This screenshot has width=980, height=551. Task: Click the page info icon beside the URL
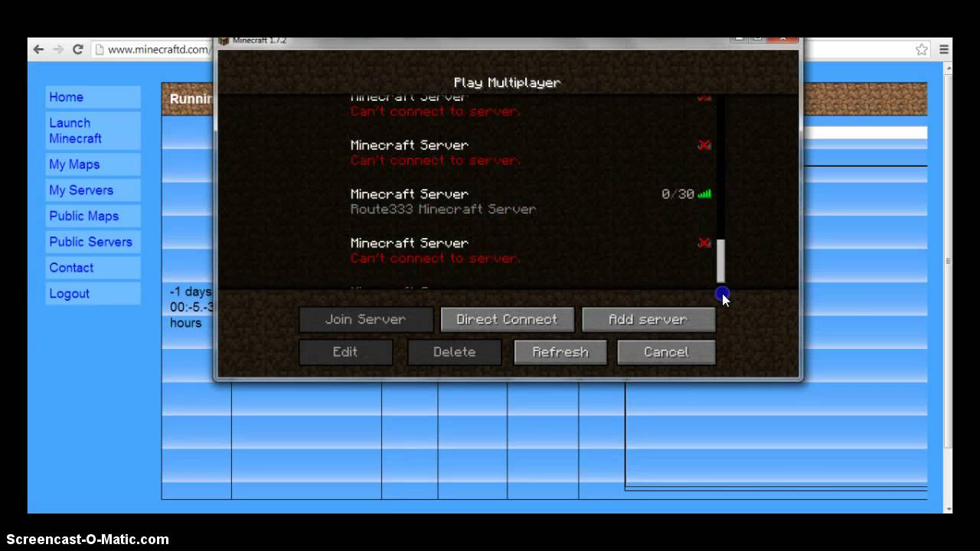pos(99,49)
